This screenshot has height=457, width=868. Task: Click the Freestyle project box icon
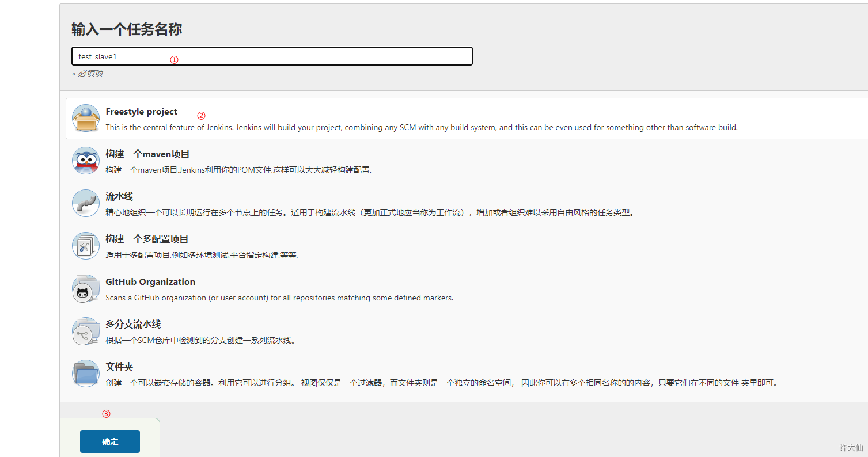[86, 118]
